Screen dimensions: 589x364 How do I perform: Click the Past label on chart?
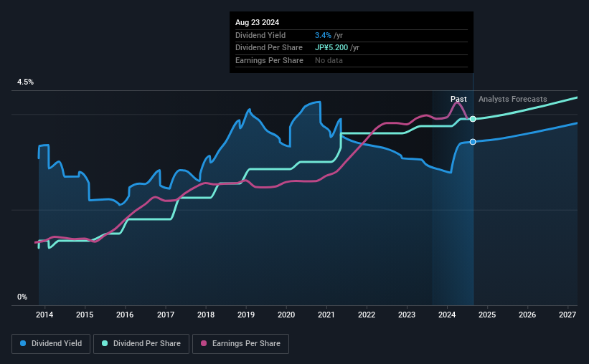tap(458, 99)
